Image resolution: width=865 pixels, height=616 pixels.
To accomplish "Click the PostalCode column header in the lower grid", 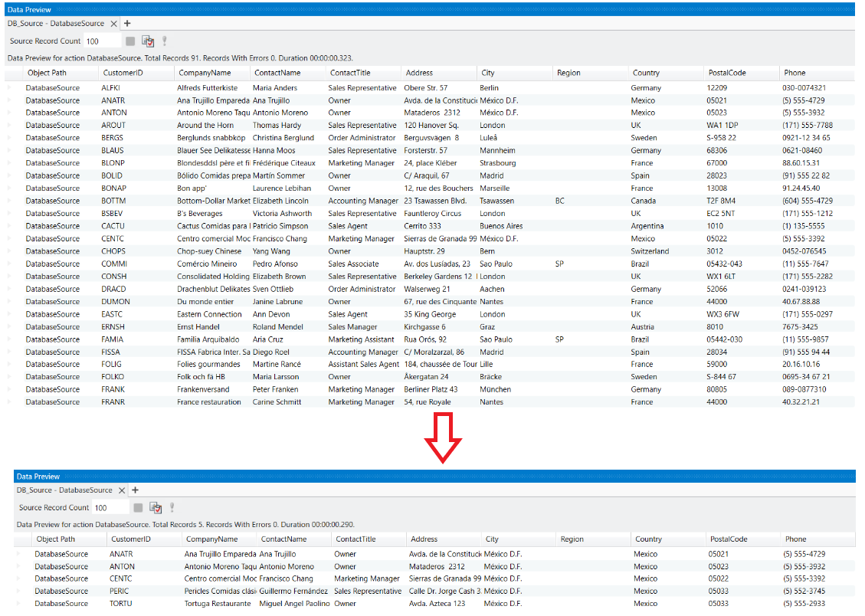I will (726, 539).
